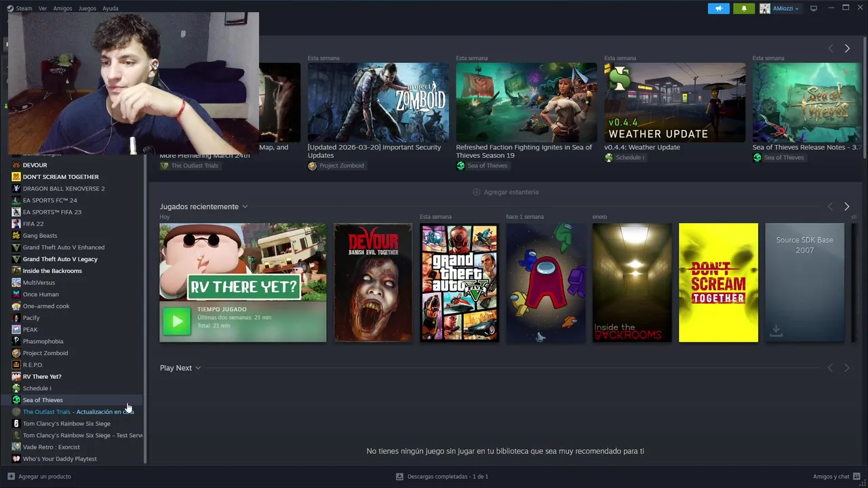This screenshot has width=868, height=488.
Task: Open Amigos y chat
Action: click(x=837, y=476)
